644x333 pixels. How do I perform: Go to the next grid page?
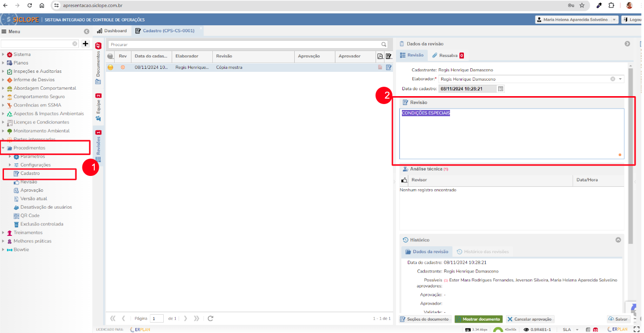186,318
